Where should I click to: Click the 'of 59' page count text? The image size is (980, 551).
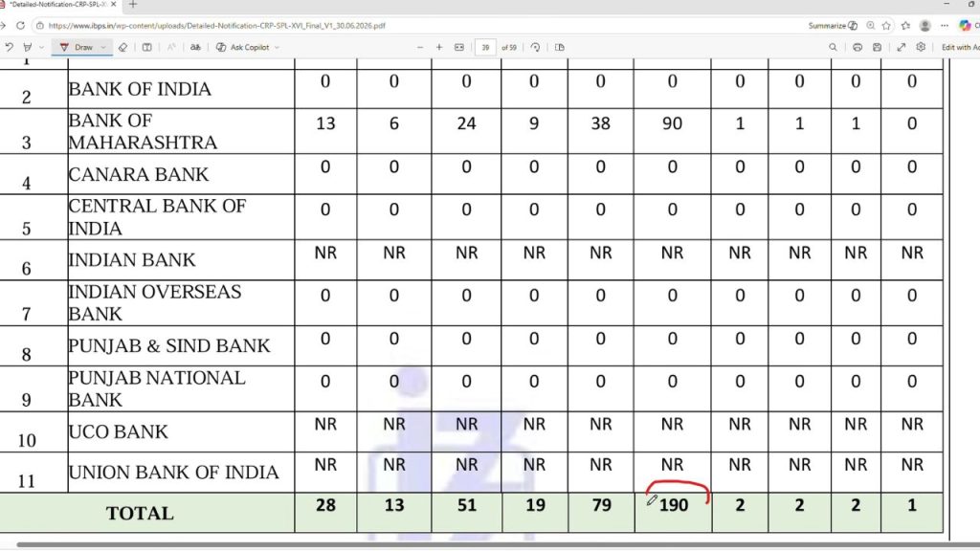click(x=509, y=48)
